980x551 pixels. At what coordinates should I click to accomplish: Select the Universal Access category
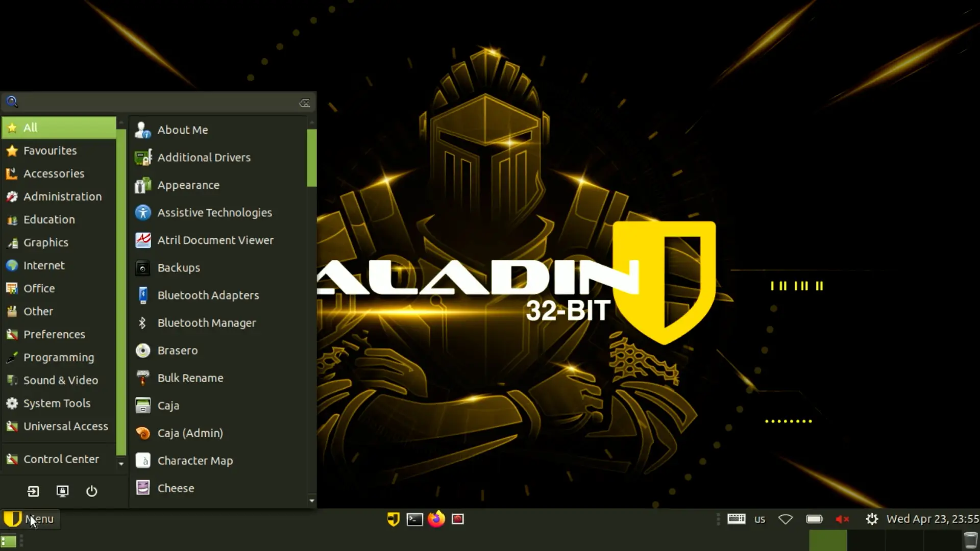tap(59, 426)
